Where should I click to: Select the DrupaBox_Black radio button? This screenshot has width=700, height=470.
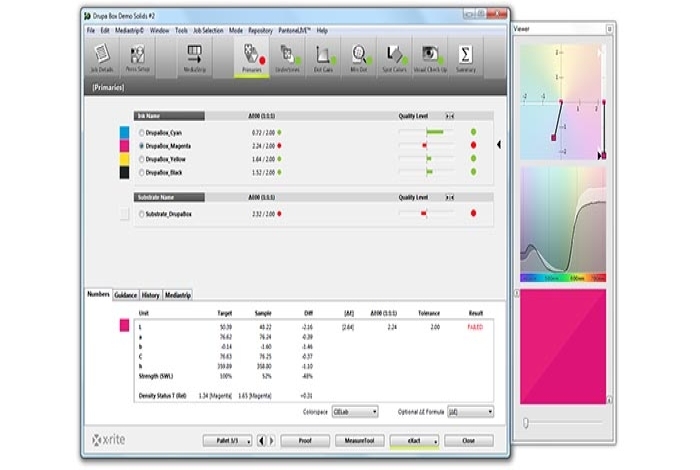(x=142, y=173)
